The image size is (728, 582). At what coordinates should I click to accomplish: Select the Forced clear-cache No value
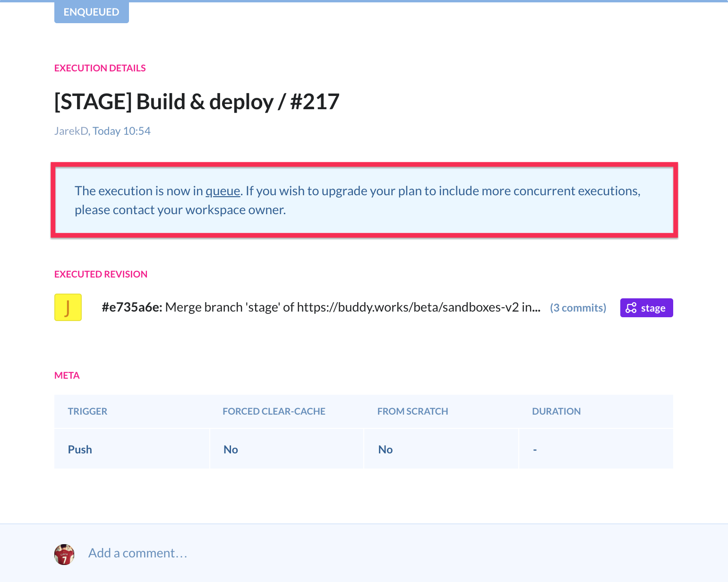coord(231,450)
